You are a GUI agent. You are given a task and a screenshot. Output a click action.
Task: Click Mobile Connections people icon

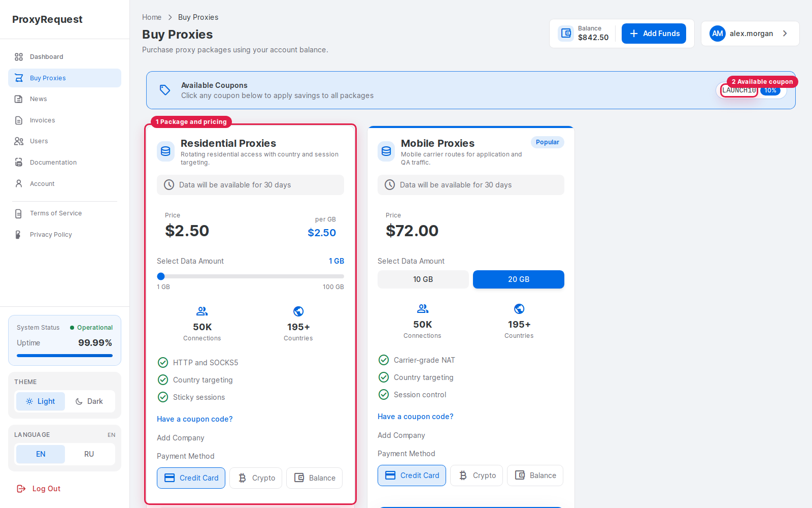click(x=423, y=309)
